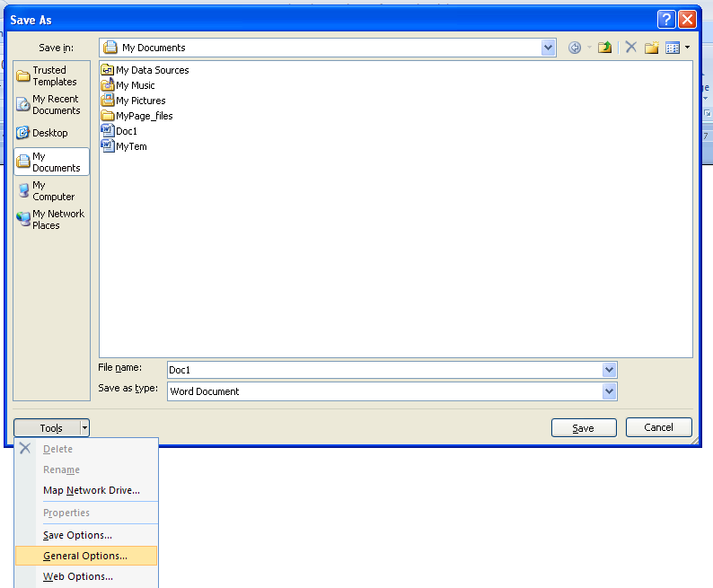Open Save Options from Tools menu
Screen dimensions: 713x588
pyautogui.click(x=86, y=535)
